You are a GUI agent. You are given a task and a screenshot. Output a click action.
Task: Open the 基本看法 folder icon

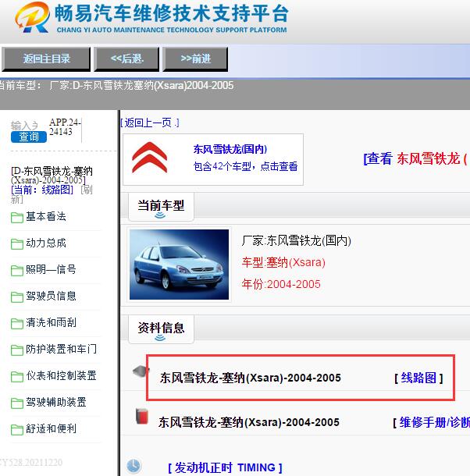click(16, 218)
